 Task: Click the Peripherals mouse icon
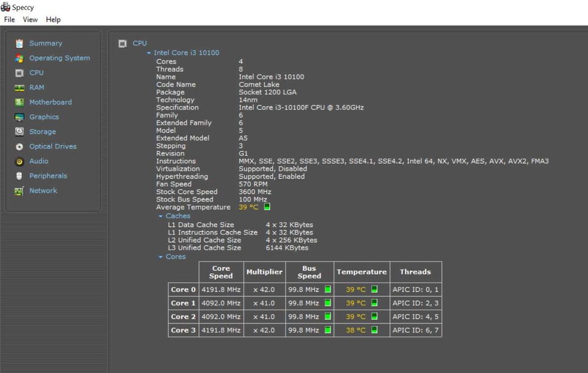19,176
